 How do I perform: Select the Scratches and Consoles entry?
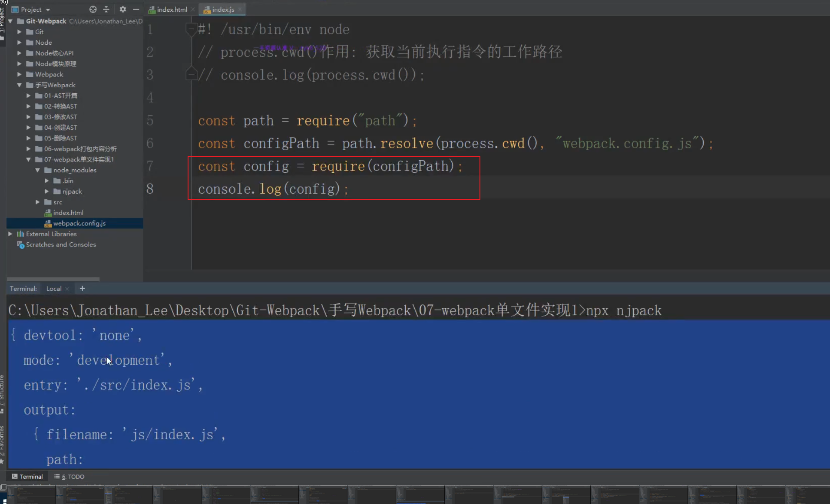60,244
